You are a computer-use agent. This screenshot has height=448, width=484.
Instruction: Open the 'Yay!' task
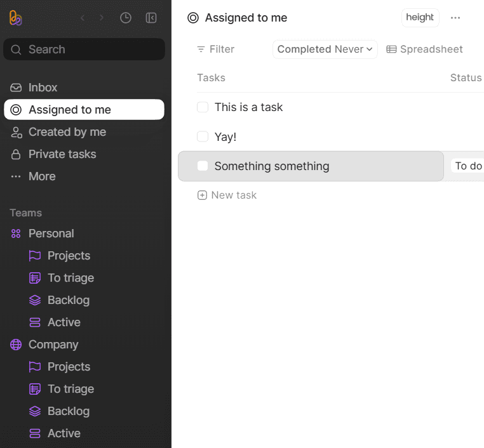225,137
